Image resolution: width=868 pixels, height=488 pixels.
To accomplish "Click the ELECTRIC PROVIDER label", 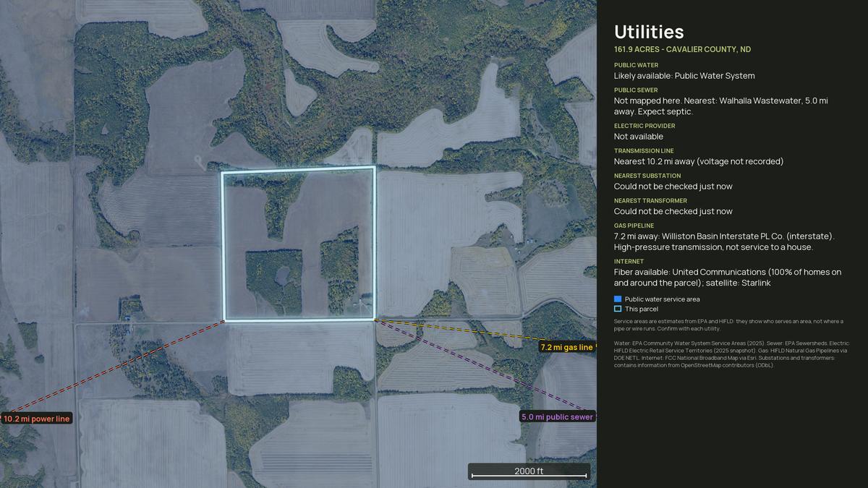I will 644,126.
